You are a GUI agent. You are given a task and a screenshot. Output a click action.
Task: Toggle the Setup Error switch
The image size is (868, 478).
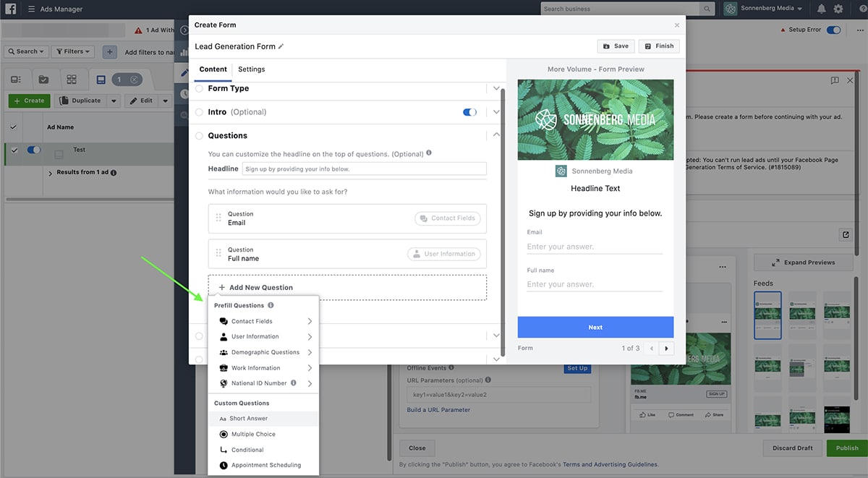pyautogui.click(x=834, y=30)
